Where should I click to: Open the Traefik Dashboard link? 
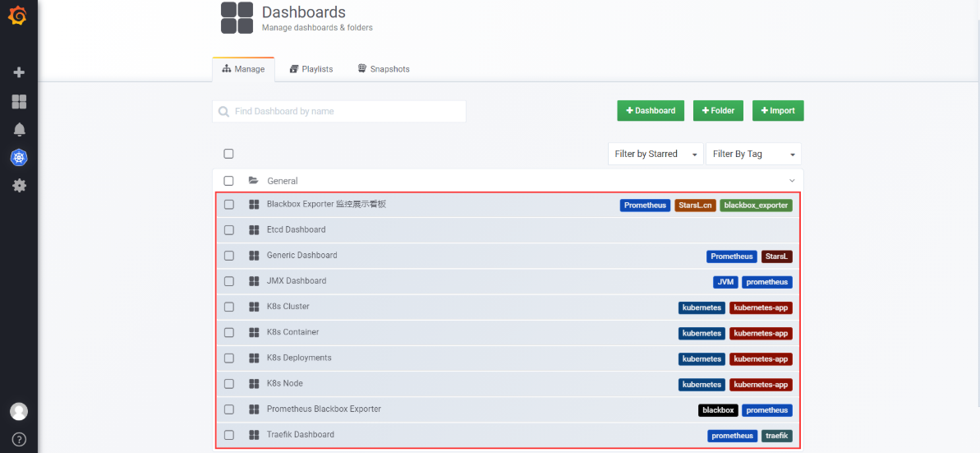coord(301,434)
